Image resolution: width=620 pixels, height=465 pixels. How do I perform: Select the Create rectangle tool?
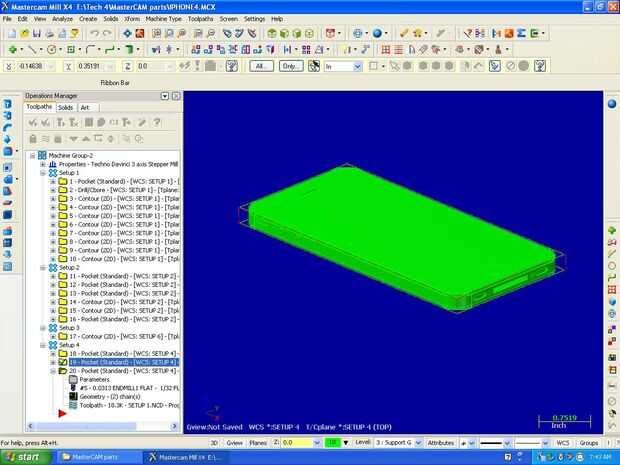click(71, 50)
